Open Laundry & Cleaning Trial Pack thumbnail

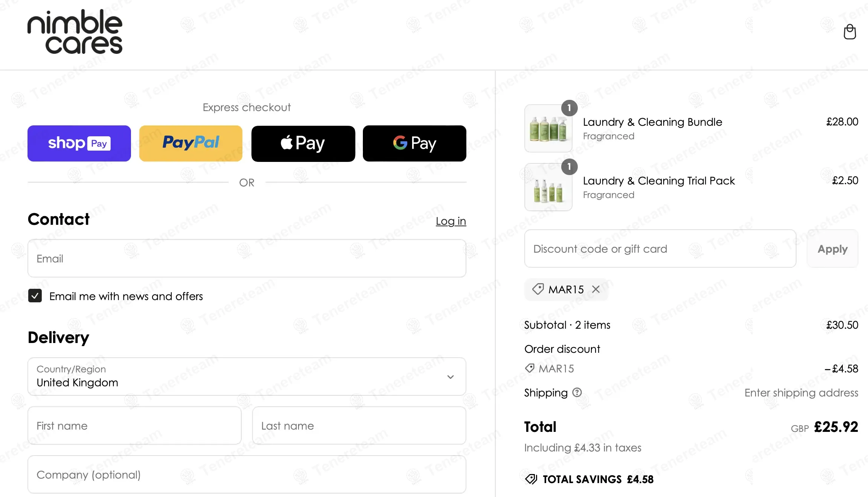(548, 187)
